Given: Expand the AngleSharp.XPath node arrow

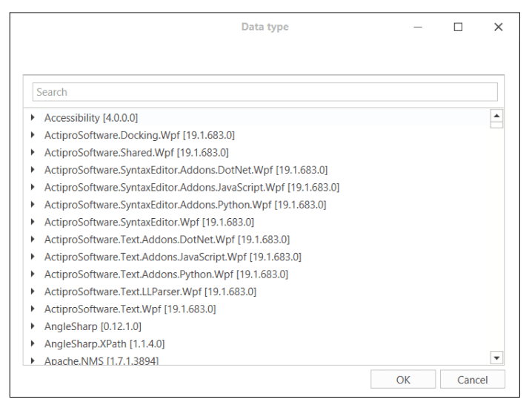Looking at the screenshot, I should point(33,343).
